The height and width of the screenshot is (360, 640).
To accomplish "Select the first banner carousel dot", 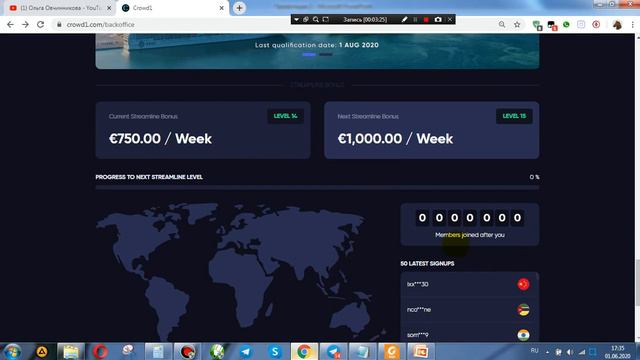I will pyautogui.click(x=309, y=54).
